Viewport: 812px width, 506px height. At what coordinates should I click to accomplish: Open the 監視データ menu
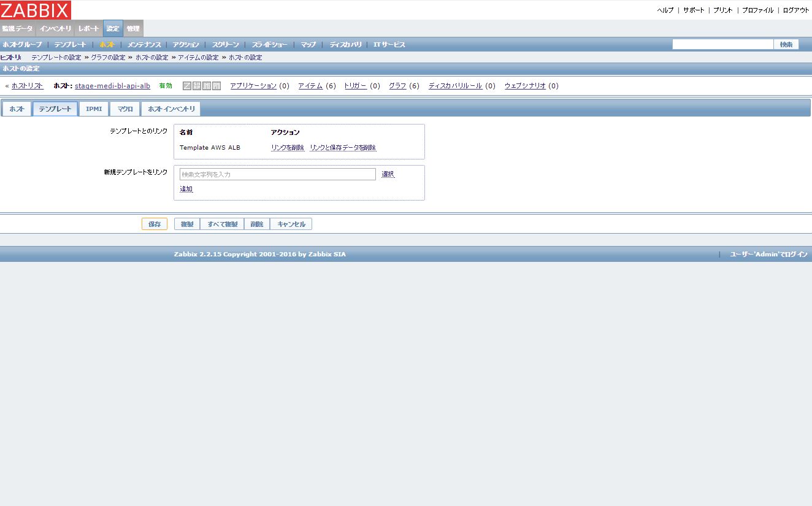click(x=17, y=28)
